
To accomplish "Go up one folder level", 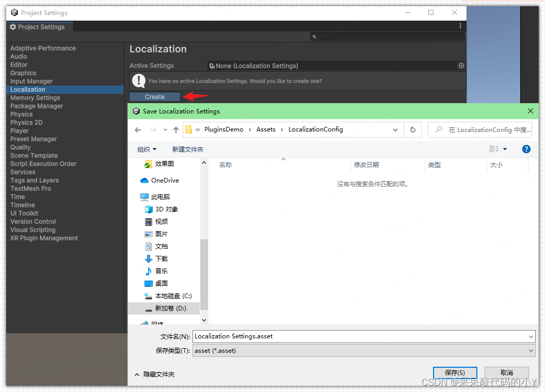I will pos(176,130).
